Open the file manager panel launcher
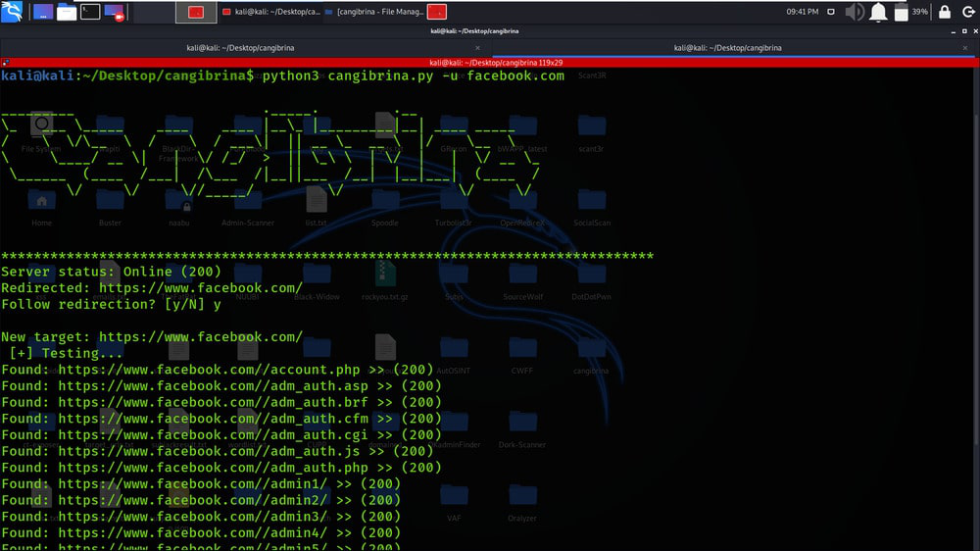The height and width of the screenshot is (551, 980). click(x=67, y=11)
